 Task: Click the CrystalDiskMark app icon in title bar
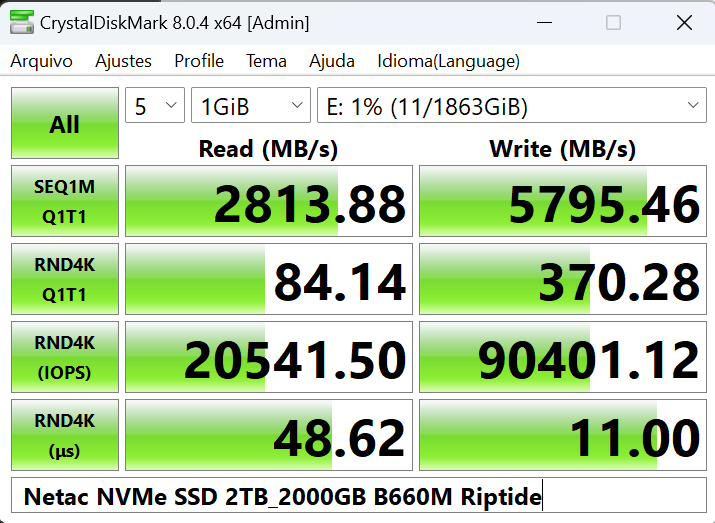[x=21, y=22]
